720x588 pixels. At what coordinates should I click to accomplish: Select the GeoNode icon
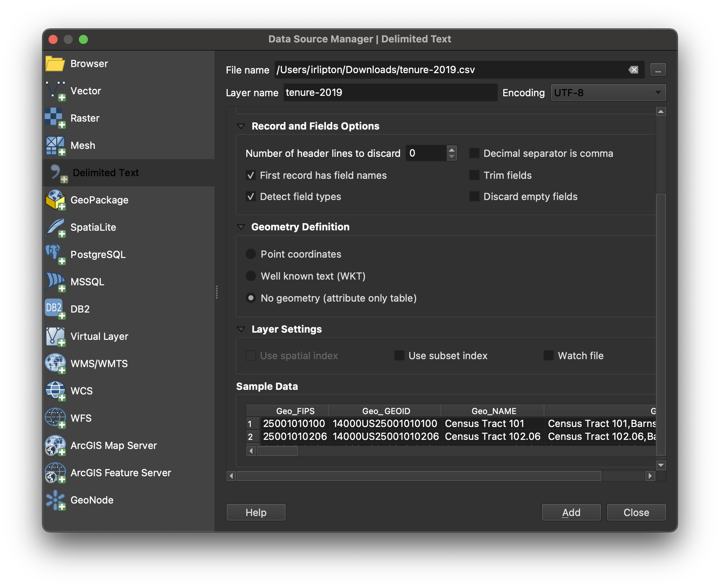[x=55, y=500]
